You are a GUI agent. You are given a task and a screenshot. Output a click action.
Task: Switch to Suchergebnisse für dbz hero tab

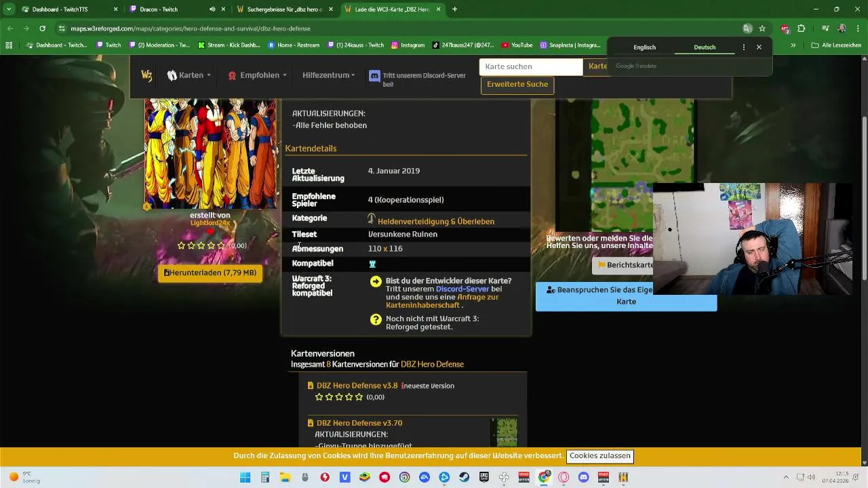[x=283, y=9]
